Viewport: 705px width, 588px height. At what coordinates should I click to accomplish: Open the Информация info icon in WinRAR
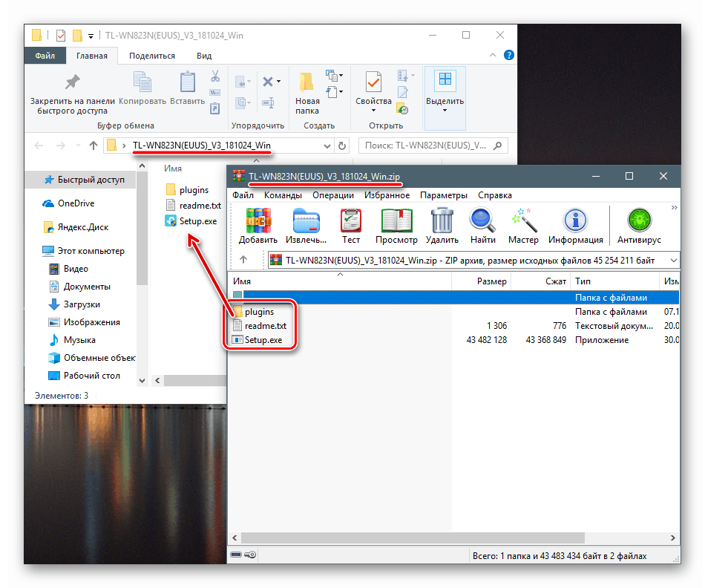(x=575, y=220)
